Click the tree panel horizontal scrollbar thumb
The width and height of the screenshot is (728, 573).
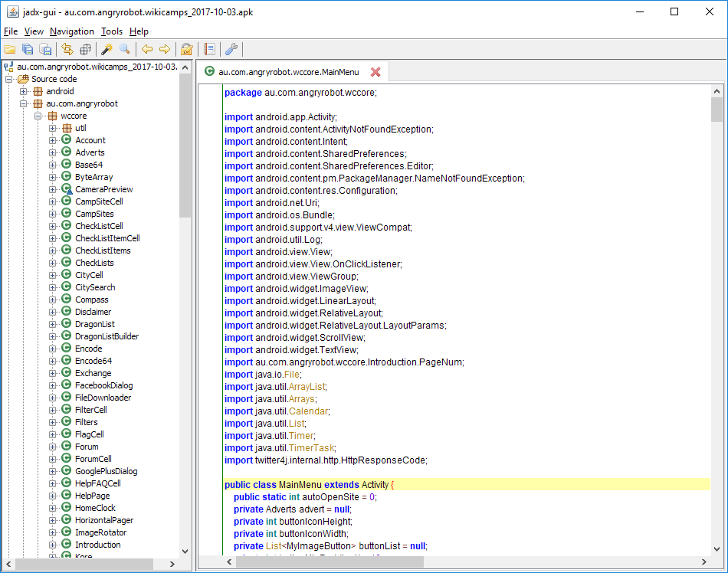click(84, 564)
